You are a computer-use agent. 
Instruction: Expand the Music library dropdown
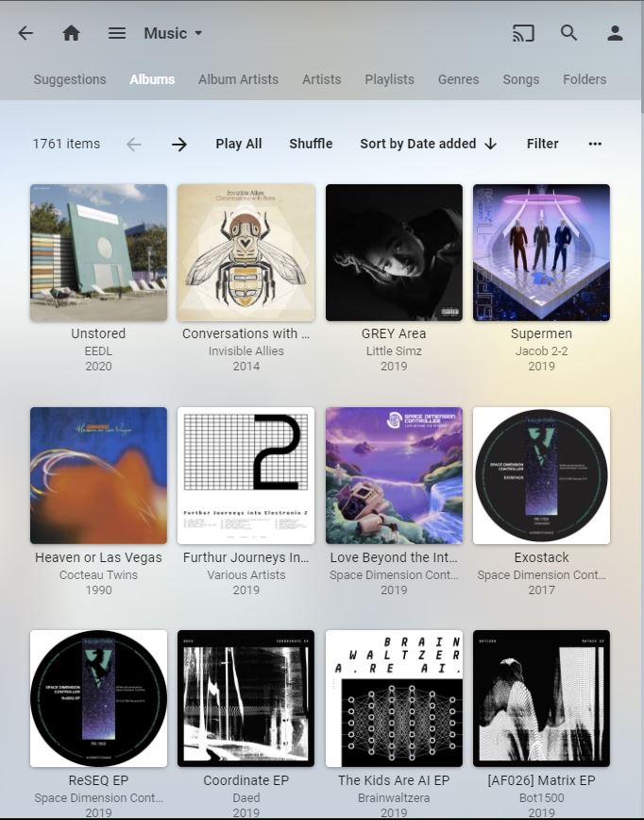pyautogui.click(x=173, y=33)
